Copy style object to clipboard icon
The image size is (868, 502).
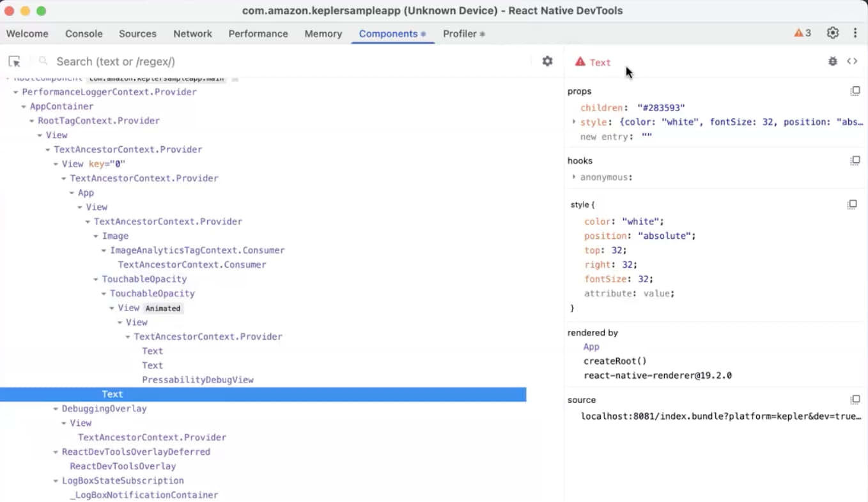(852, 204)
